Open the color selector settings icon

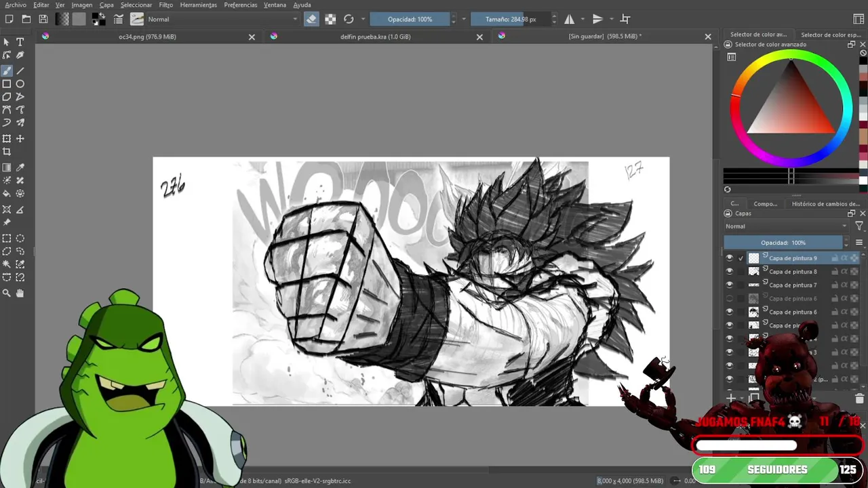731,57
